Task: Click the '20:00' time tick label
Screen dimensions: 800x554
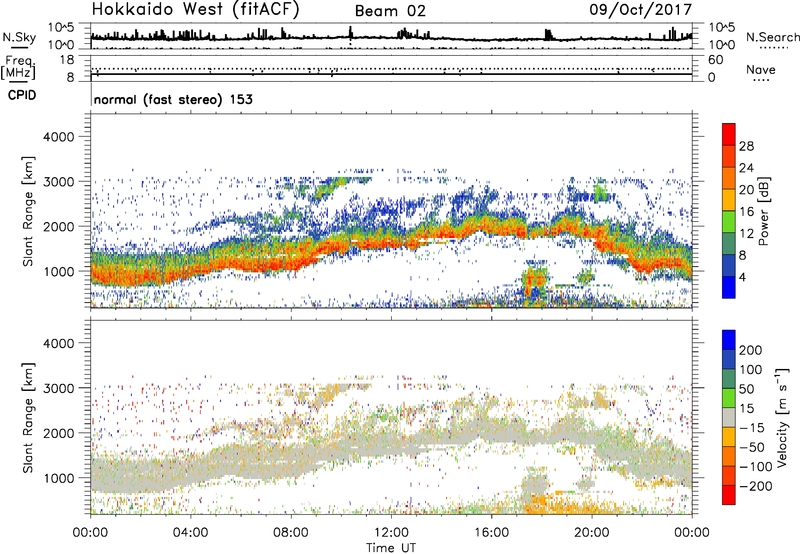Action: 592,533
